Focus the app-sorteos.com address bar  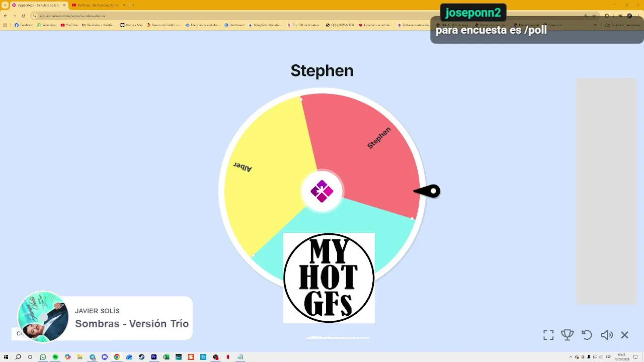302,16
